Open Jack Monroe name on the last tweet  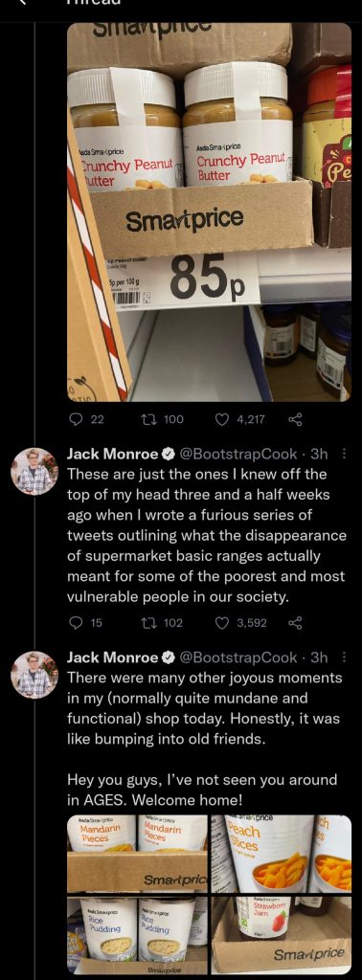[x=113, y=657]
